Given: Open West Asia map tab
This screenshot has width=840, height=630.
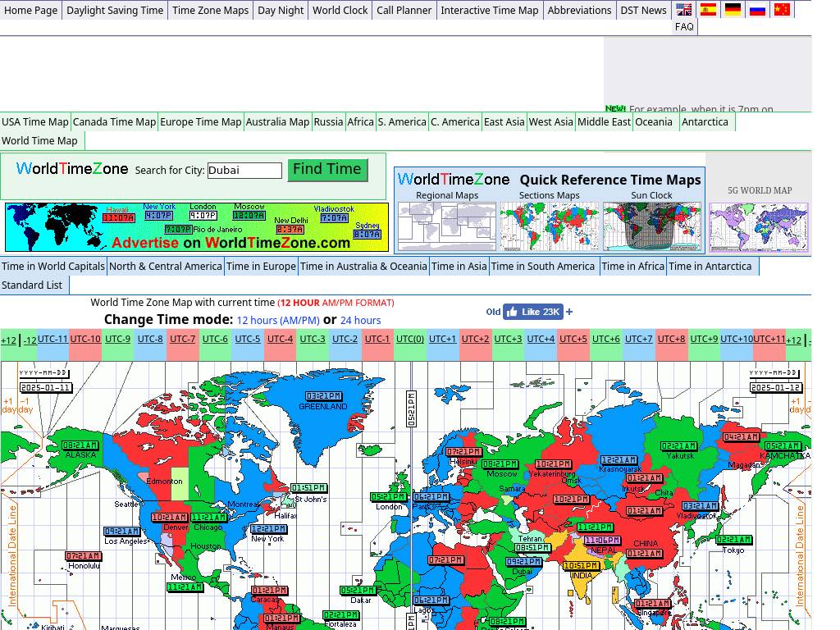Looking at the screenshot, I should (550, 121).
